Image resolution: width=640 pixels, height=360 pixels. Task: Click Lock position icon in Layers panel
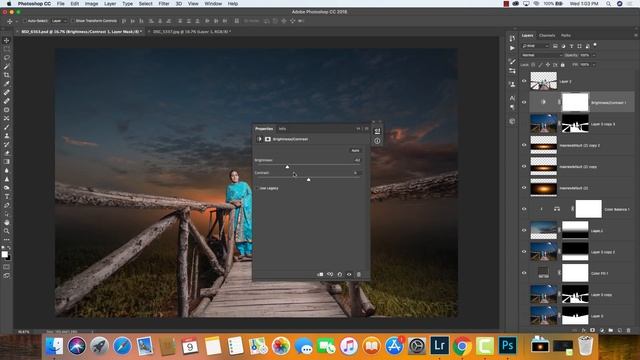548,65
